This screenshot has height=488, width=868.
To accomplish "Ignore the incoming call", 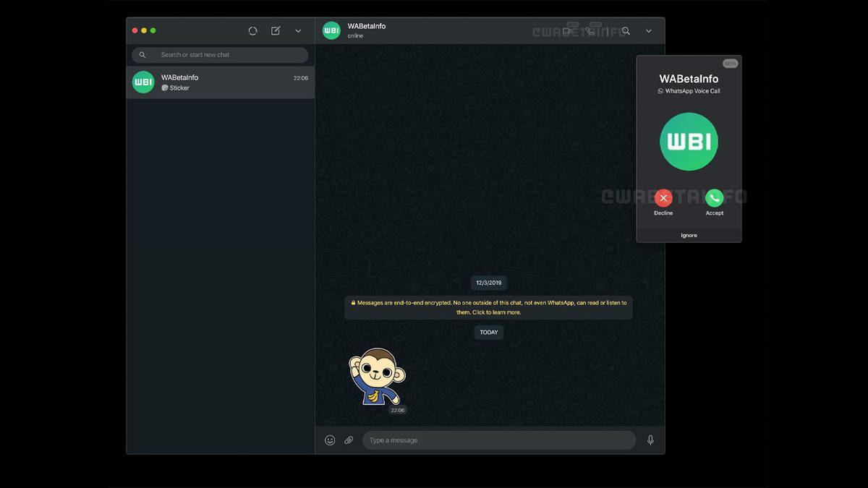I will click(x=689, y=235).
